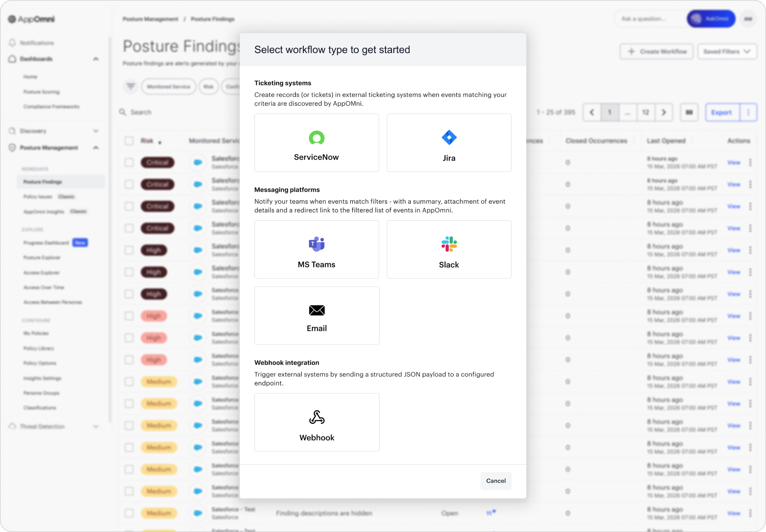Viewport: 766px width, 532px height.
Task: Open Policy Library in sidebar
Action: coord(39,348)
